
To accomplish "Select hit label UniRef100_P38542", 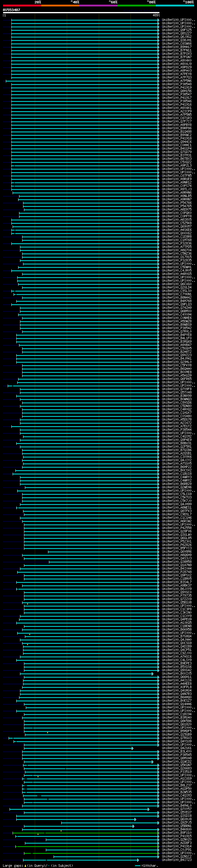I will click(177, 328).
